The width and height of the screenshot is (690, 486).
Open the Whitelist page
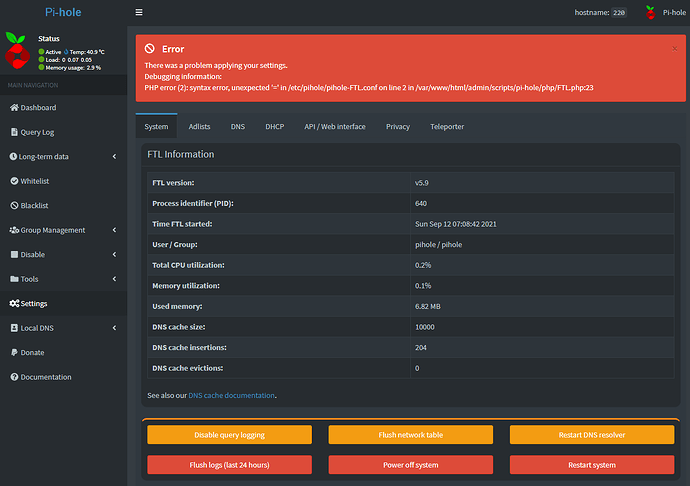(x=63, y=181)
